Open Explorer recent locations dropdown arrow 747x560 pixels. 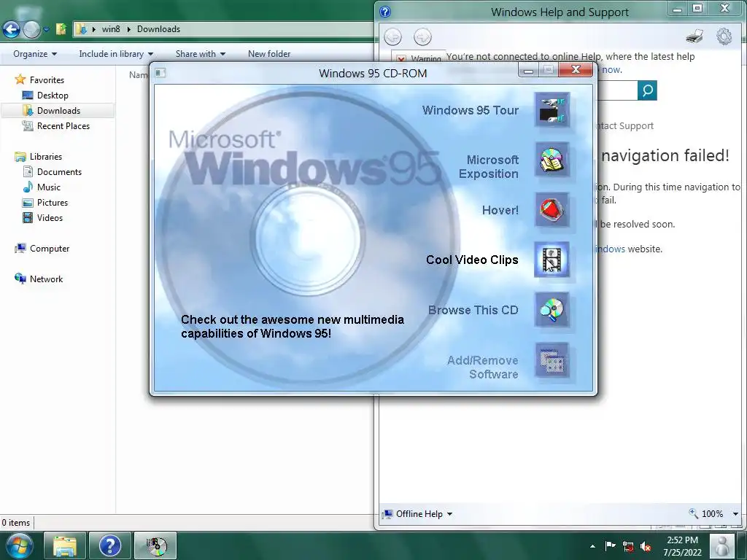[46, 29]
